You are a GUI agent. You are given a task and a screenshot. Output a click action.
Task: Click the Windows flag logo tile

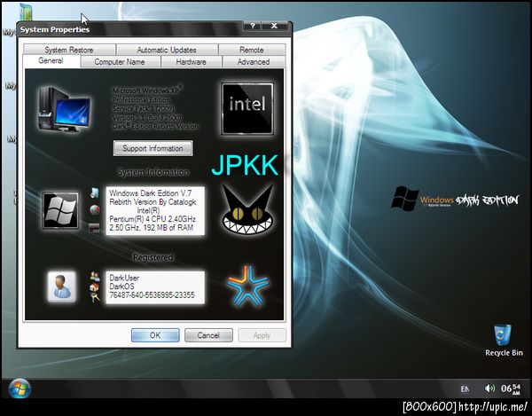point(60,210)
